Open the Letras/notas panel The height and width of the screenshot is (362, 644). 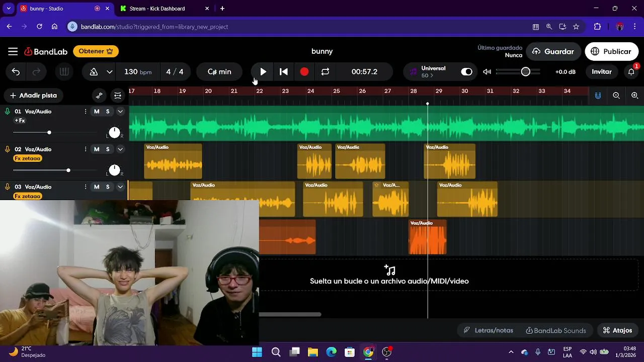coord(489,330)
